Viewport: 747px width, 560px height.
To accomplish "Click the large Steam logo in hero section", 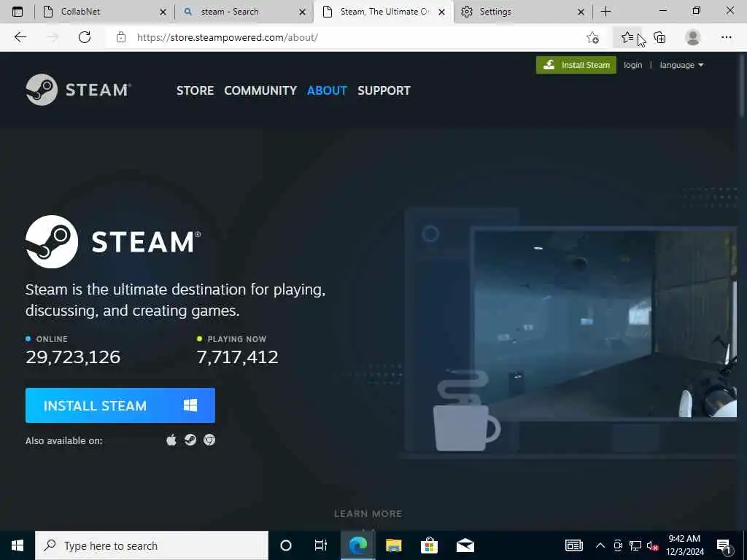I will point(113,241).
